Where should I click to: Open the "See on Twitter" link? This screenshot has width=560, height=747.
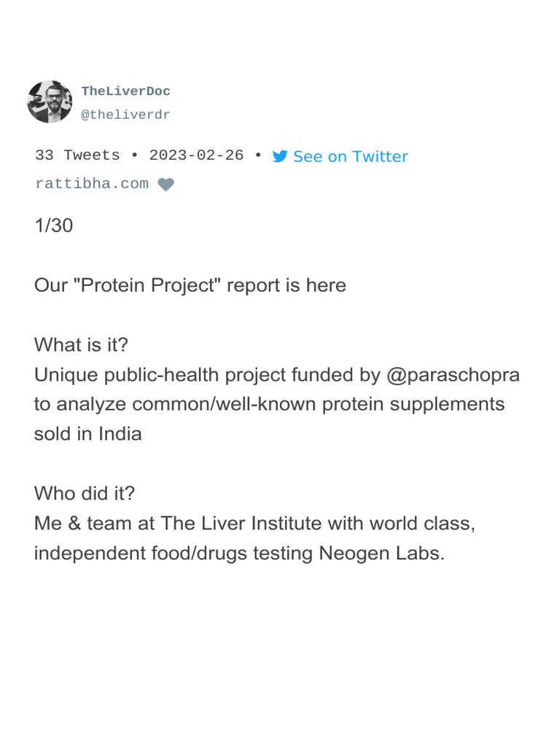(350, 157)
